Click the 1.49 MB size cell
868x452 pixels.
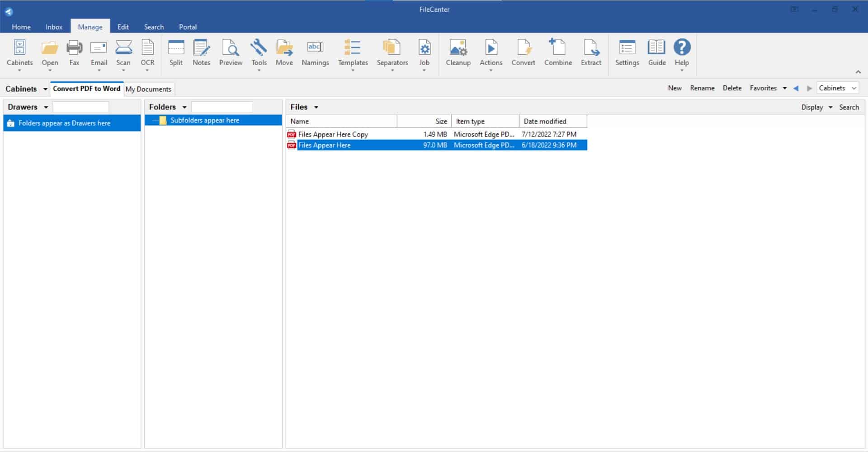tap(435, 134)
